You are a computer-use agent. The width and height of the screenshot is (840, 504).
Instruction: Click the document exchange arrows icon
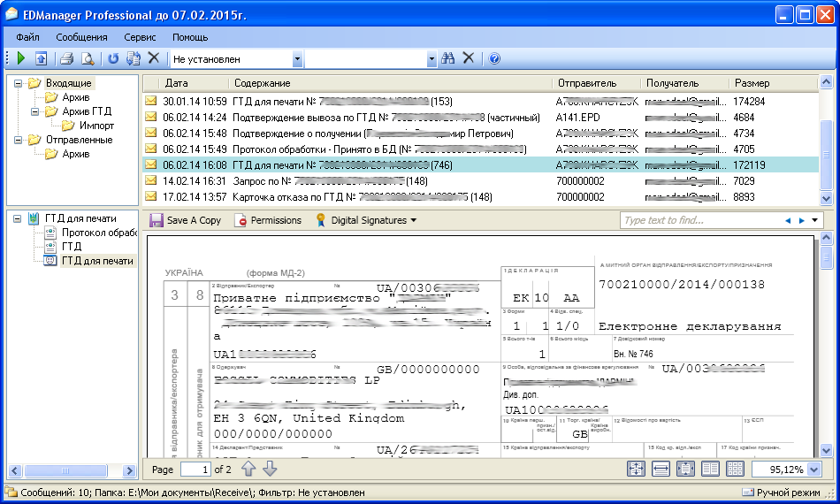[x=133, y=58]
